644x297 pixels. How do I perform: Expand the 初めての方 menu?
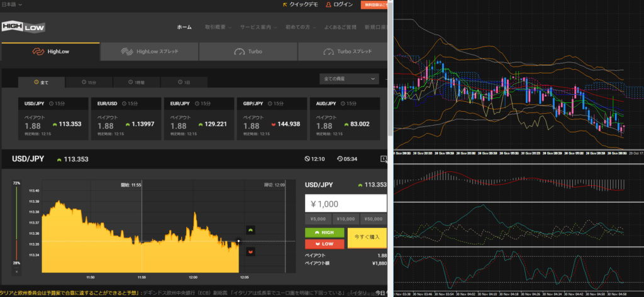300,27
